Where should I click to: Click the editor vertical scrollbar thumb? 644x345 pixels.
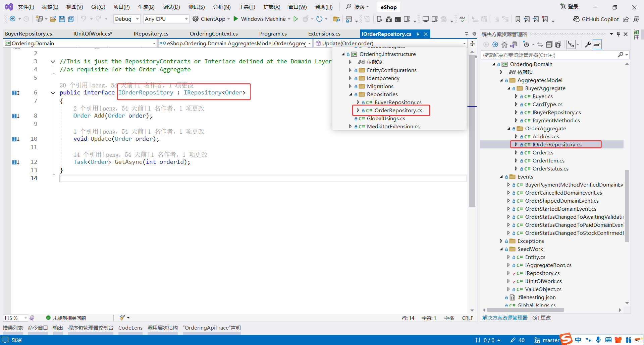472,131
